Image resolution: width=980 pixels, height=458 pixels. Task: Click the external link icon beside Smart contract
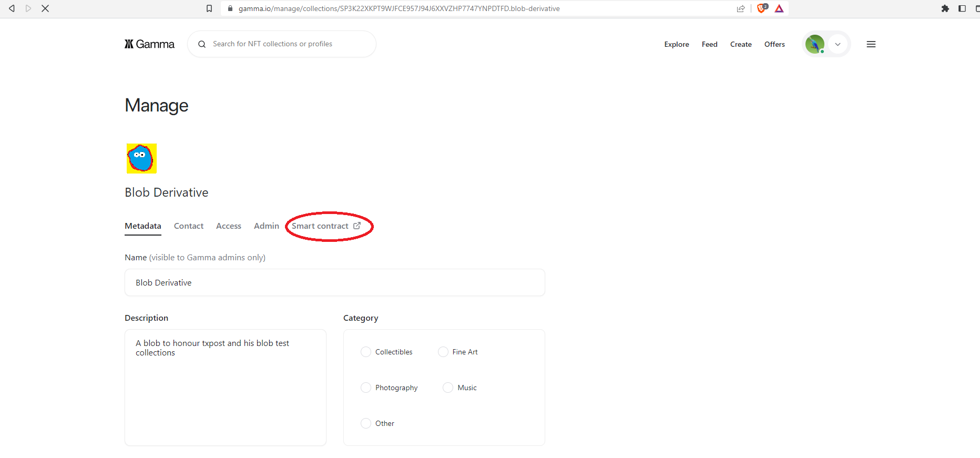[x=357, y=226]
